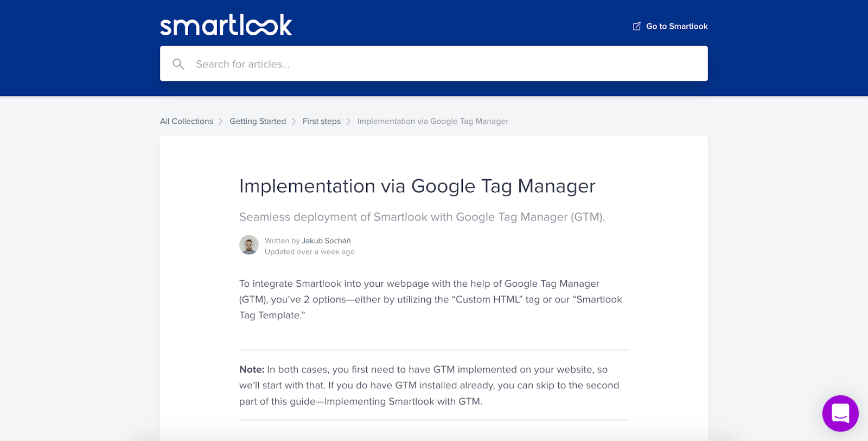The width and height of the screenshot is (868, 441).
Task: Click the author name Jakub Sochán
Action: tap(327, 241)
